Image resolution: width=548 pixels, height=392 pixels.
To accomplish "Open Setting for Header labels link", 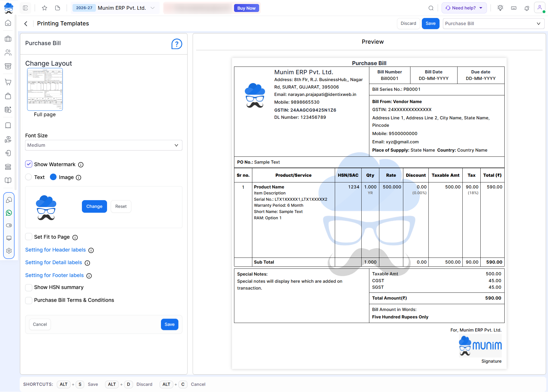I will pos(55,250).
